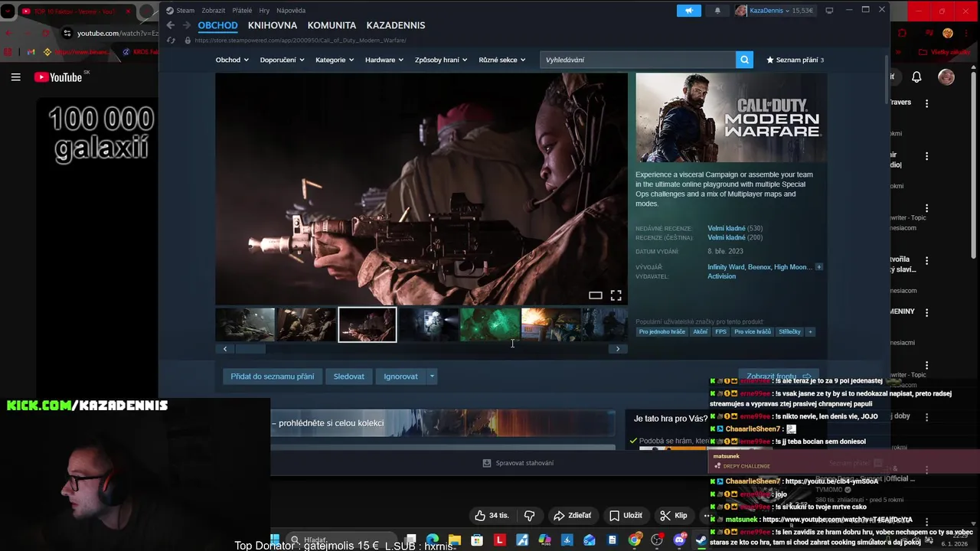Viewport: 980px width, 551px height.
Task: Toggle Sledovat follow for this game
Action: coord(348,377)
